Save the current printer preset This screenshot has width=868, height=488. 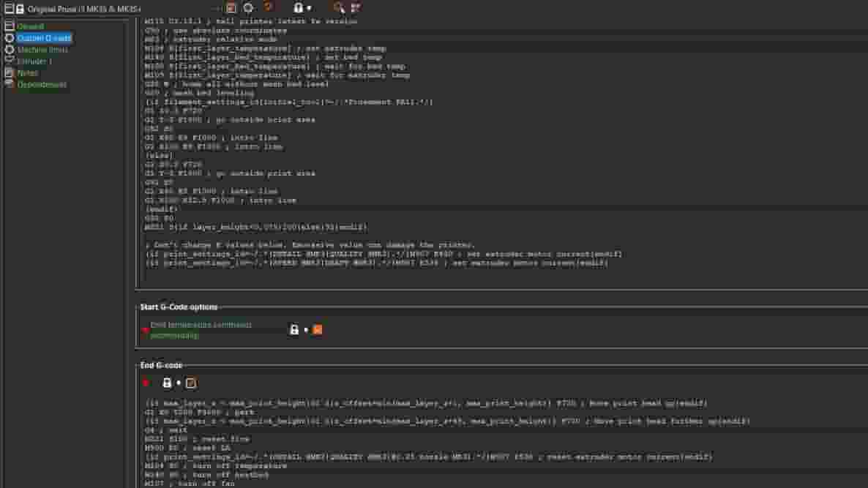231,8
